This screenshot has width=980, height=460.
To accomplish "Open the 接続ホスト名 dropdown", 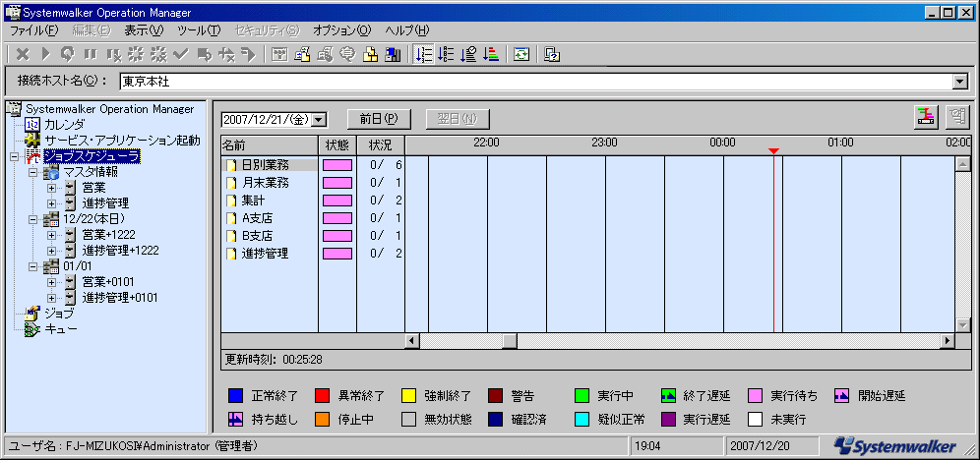I will tap(959, 82).
